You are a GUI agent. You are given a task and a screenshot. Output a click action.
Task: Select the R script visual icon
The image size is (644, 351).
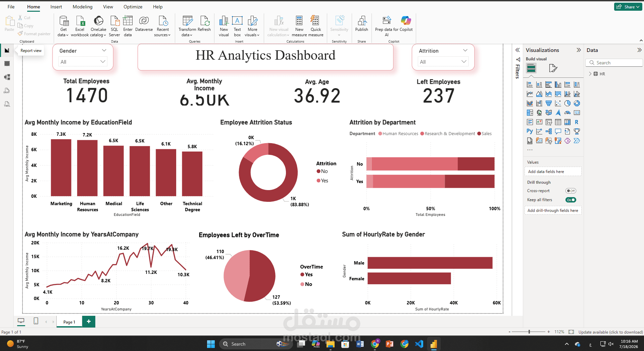pos(577,122)
